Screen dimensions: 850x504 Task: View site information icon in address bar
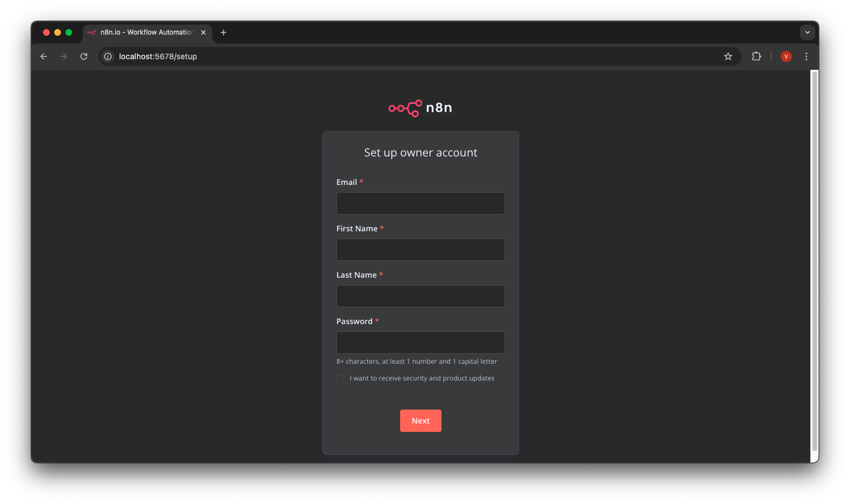point(108,56)
